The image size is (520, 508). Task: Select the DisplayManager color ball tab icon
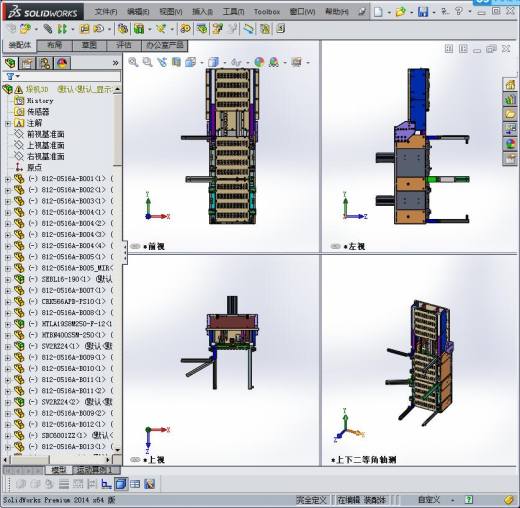(62, 63)
